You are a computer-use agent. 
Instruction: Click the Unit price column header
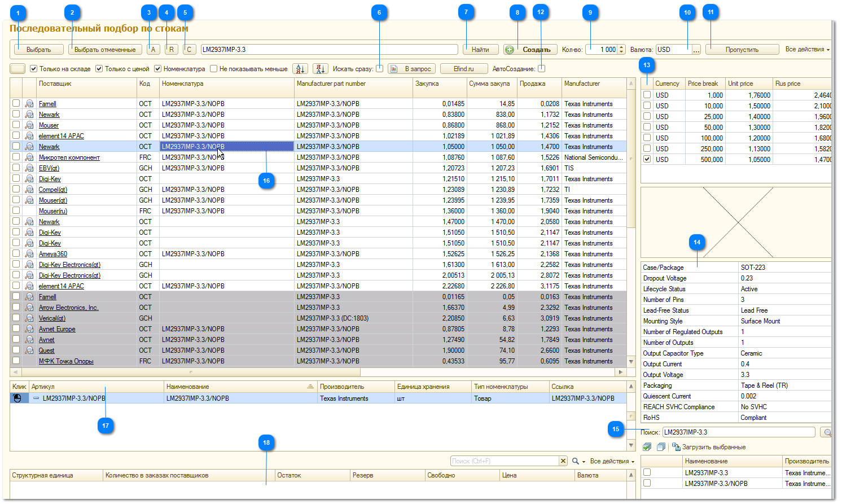pyautogui.click(x=740, y=84)
